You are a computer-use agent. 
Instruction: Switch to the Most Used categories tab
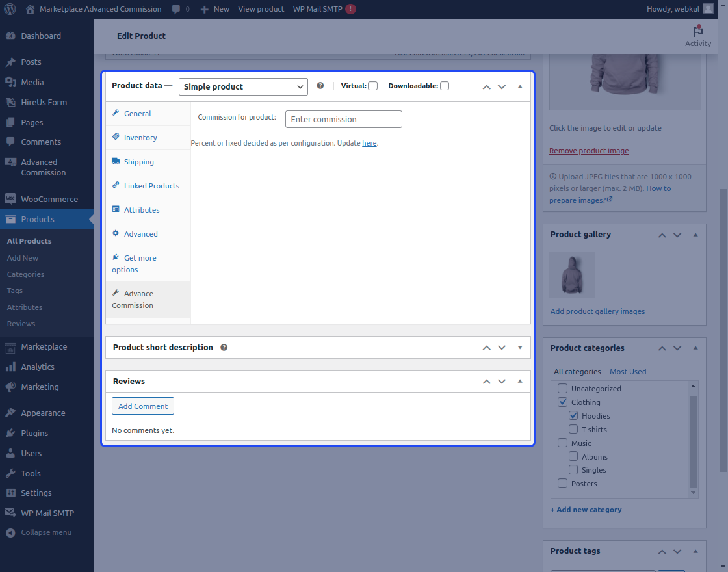pyautogui.click(x=628, y=371)
